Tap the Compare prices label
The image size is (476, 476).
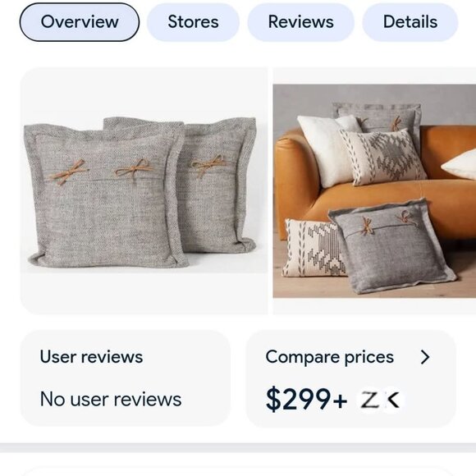(329, 357)
